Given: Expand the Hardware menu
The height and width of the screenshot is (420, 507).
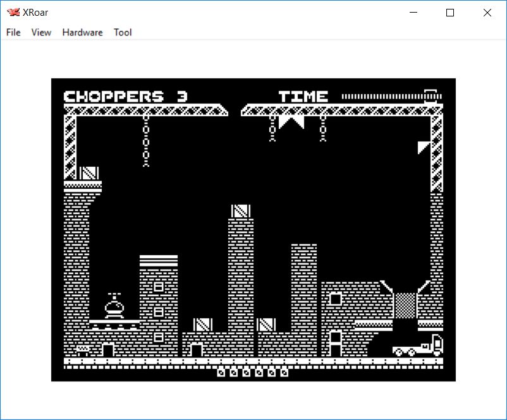Looking at the screenshot, I should (x=82, y=32).
